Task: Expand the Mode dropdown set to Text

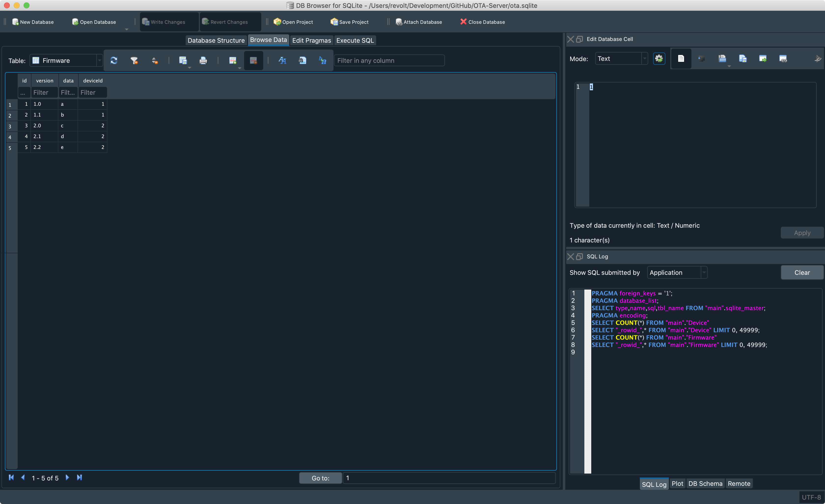Action: pos(621,59)
